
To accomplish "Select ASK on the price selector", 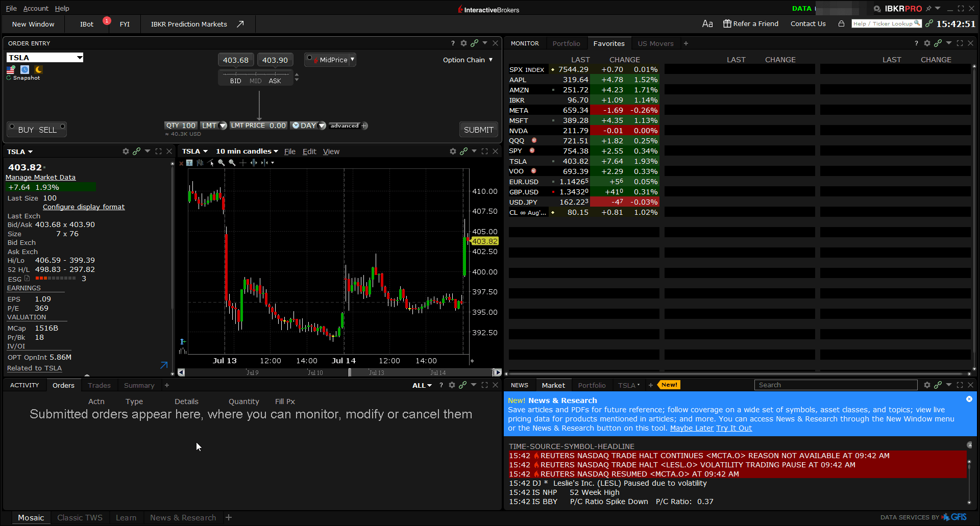I will point(275,81).
